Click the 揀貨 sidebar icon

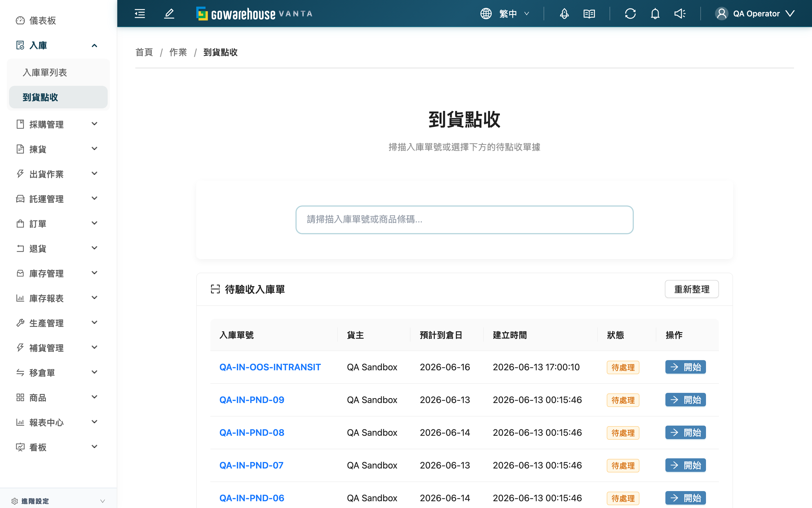(x=20, y=149)
